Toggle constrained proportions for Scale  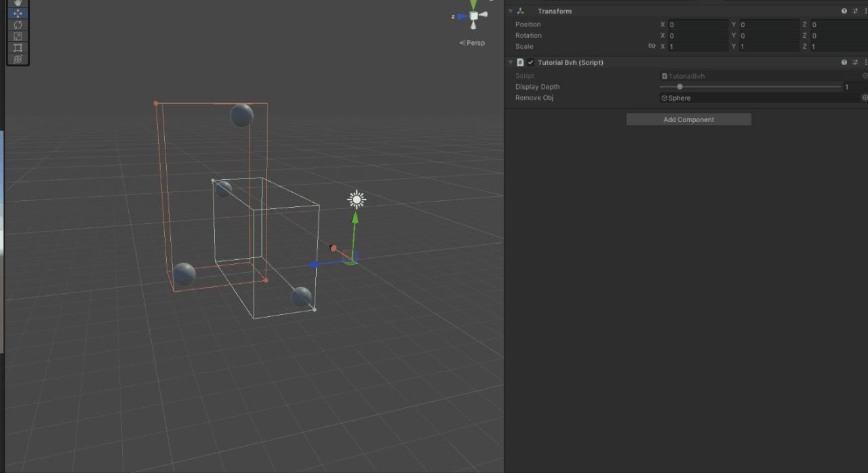pyautogui.click(x=652, y=46)
